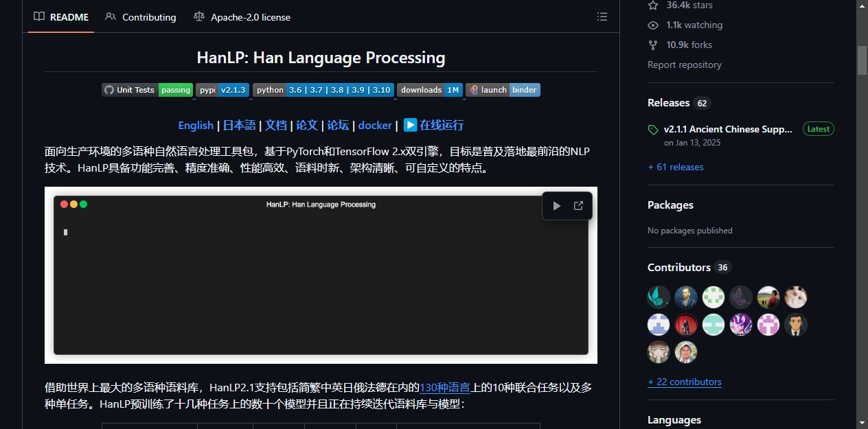Open the anime girl with hat avatar
The image size is (868, 429).
(x=659, y=352)
